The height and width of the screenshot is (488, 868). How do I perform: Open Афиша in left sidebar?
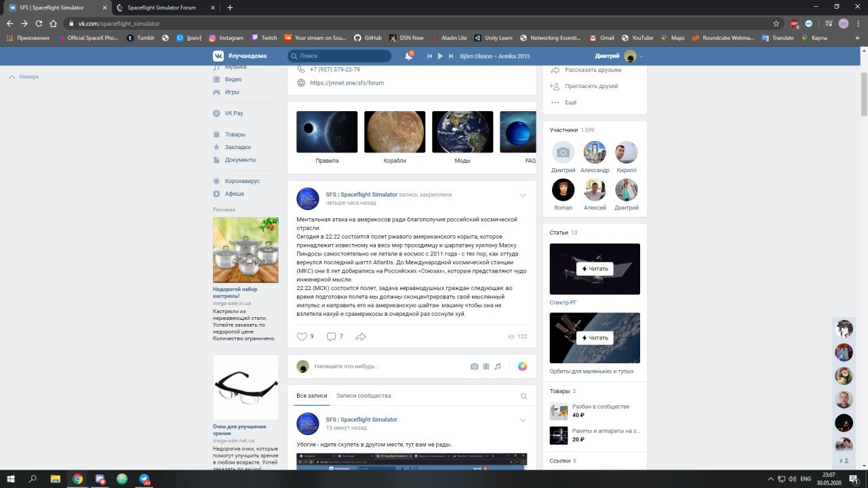(234, 194)
